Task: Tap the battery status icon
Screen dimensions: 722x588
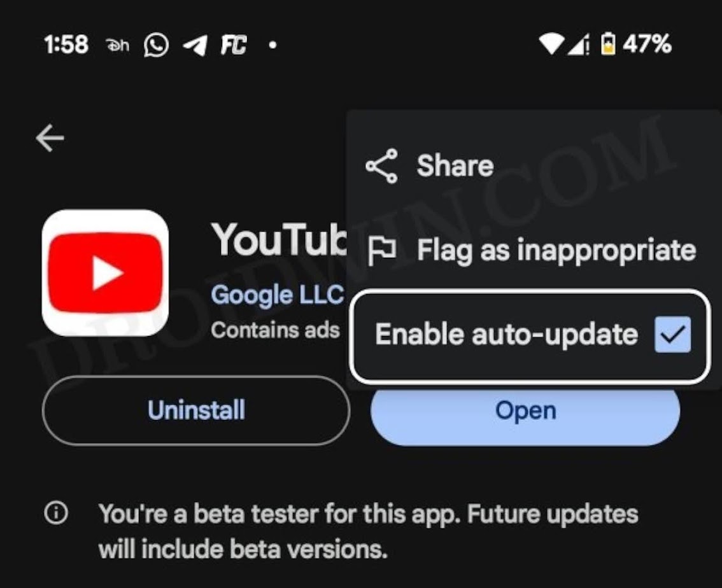Action: click(x=608, y=44)
